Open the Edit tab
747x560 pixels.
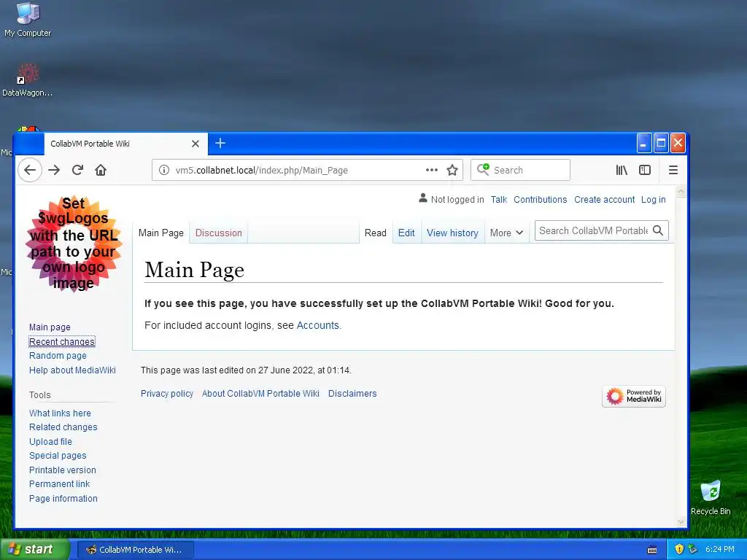(406, 233)
